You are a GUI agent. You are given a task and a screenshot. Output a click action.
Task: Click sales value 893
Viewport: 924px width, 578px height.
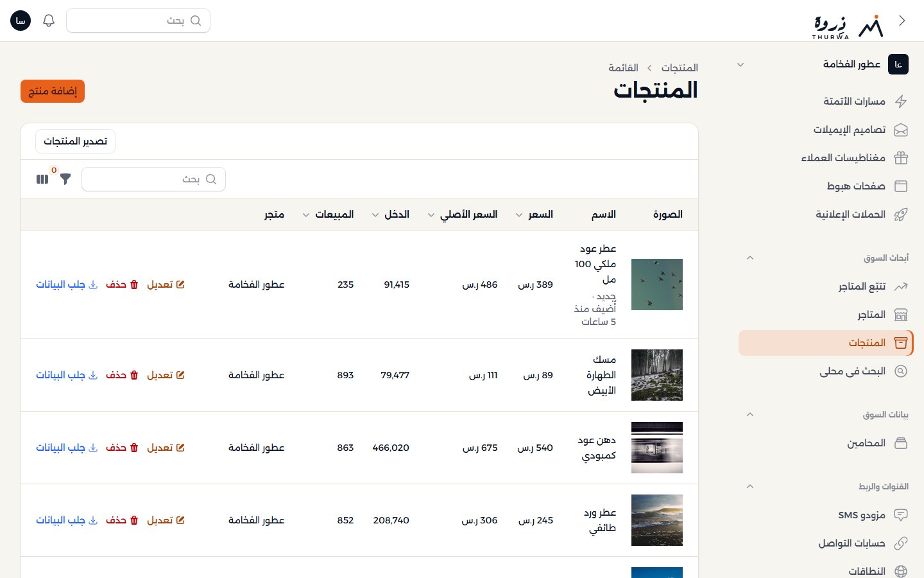345,375
